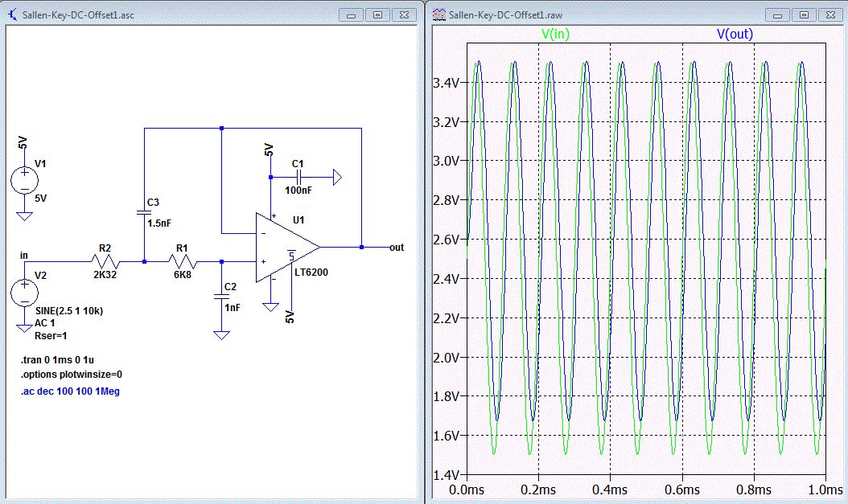Click the 2K32 resistor value
The height and width of the screenshot is (504, 848).
tap(105, 274)
